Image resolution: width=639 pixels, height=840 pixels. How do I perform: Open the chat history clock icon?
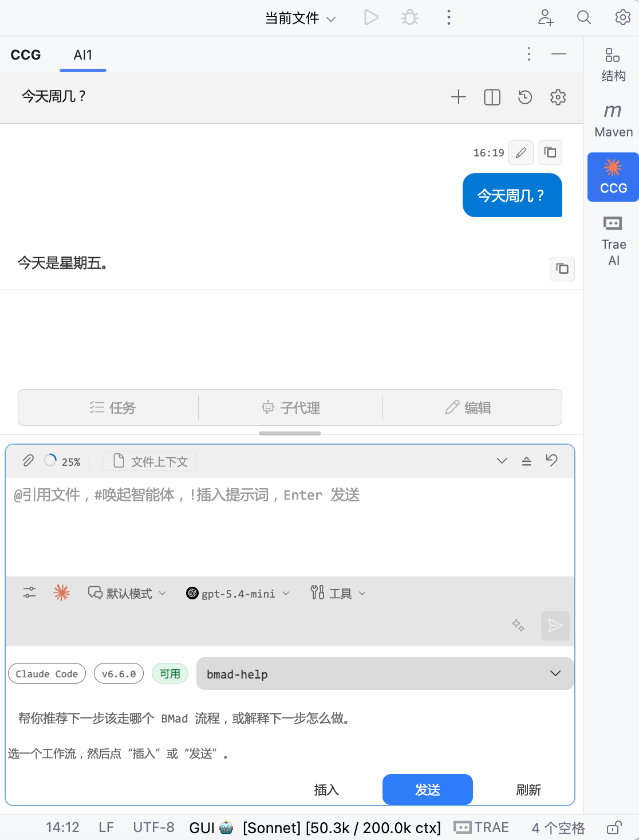click(x=525, y=97)
